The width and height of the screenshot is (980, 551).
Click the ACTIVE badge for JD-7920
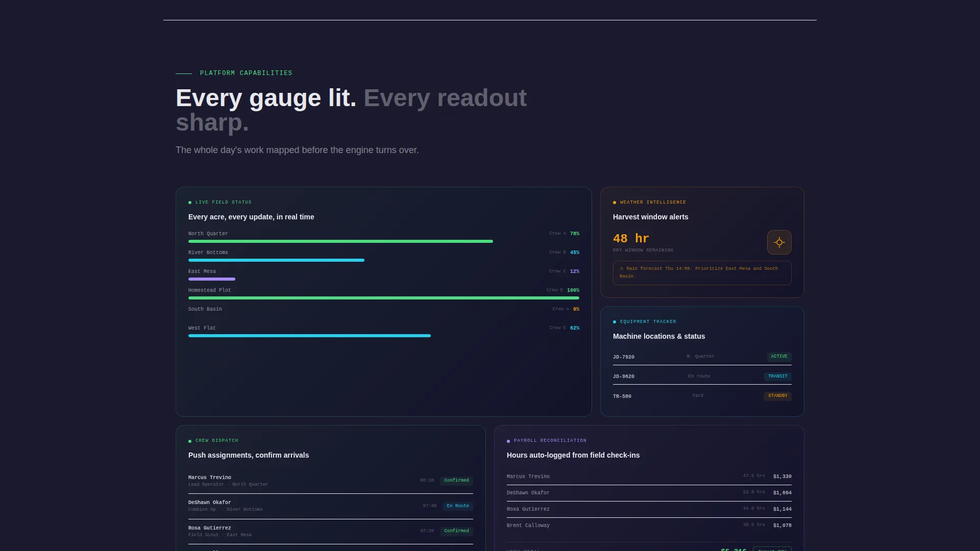click(779, 357)
